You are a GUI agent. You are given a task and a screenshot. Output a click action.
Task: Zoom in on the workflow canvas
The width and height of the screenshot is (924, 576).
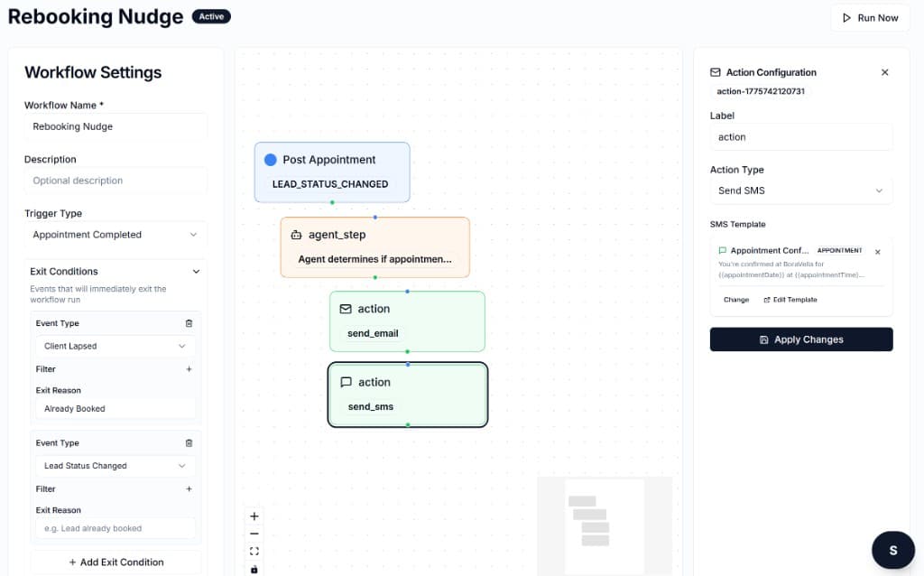[254, 516]
